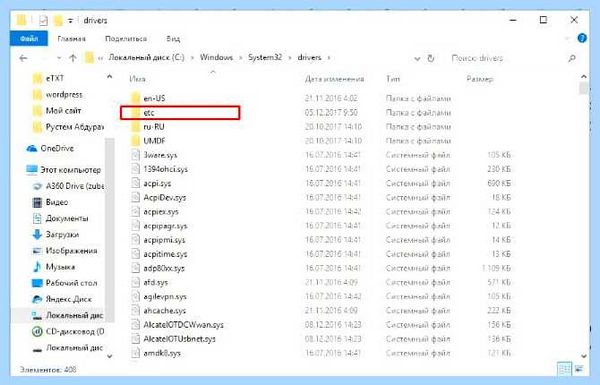Screen dimensions: 600x385
Task: Open recent locations dropdown arrow
Action: [x=59, y=58]
